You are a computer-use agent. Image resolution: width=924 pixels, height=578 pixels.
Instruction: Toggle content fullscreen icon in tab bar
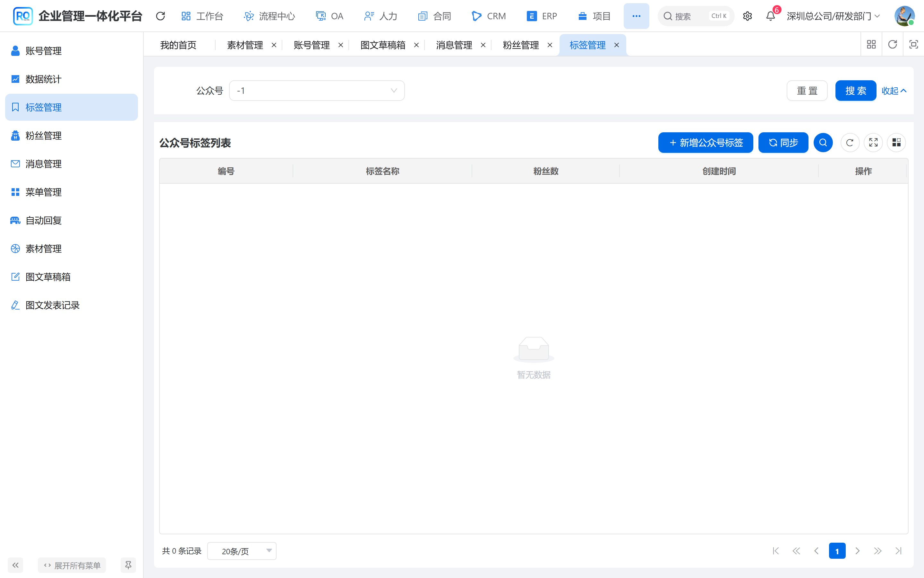(913, 45)
